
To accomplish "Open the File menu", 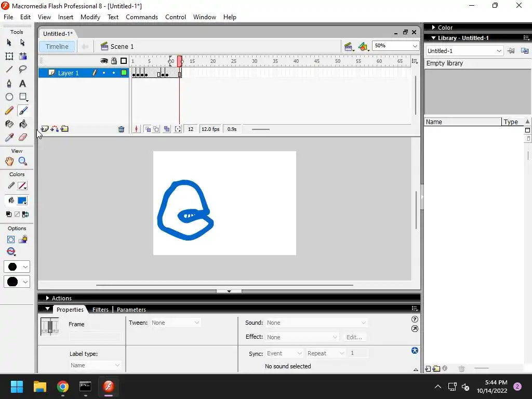I will [x=8, y=17].
